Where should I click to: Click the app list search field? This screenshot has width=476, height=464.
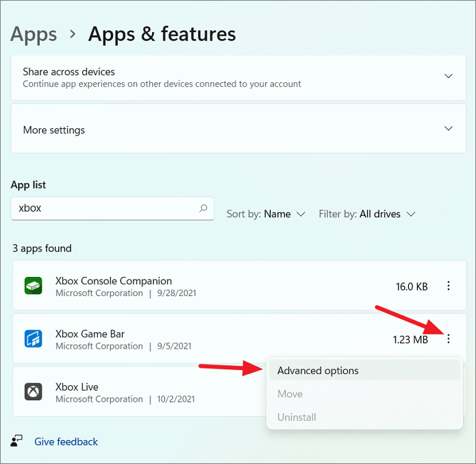click(x=112, y=208)
